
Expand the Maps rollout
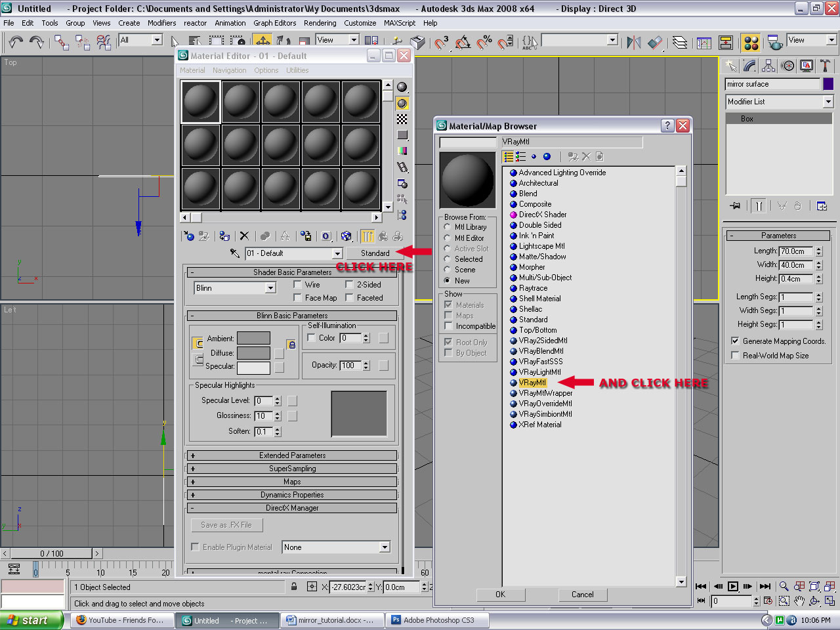(x=292, y=482)
